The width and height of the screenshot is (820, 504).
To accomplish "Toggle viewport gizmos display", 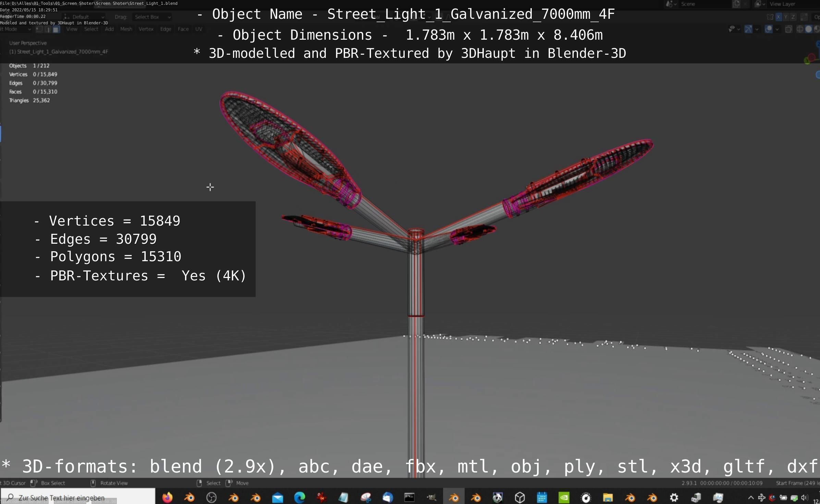I will [748, 29].
